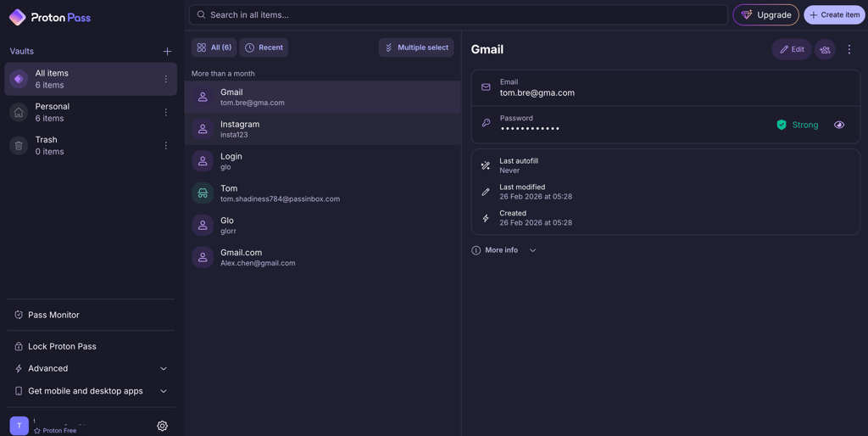Expand More info section

[504, 250]
